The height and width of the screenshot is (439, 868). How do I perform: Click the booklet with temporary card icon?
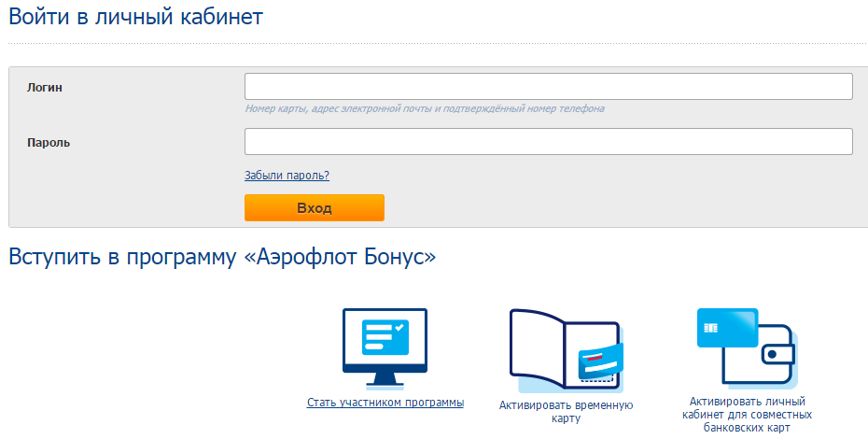567,350
